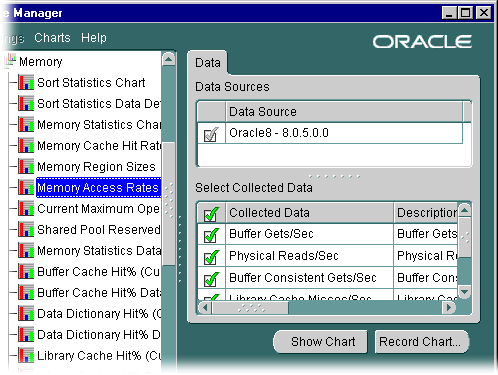Click the Buffer Cache Hit% Data chart icon

click(26, 292)
